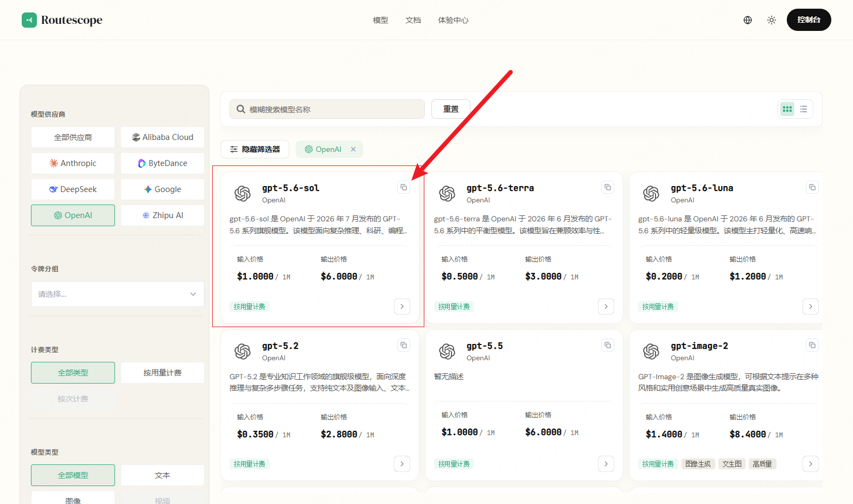Open the 控制台 console button
The width and height of the screenshot is (853, 504).
(809, 20)
